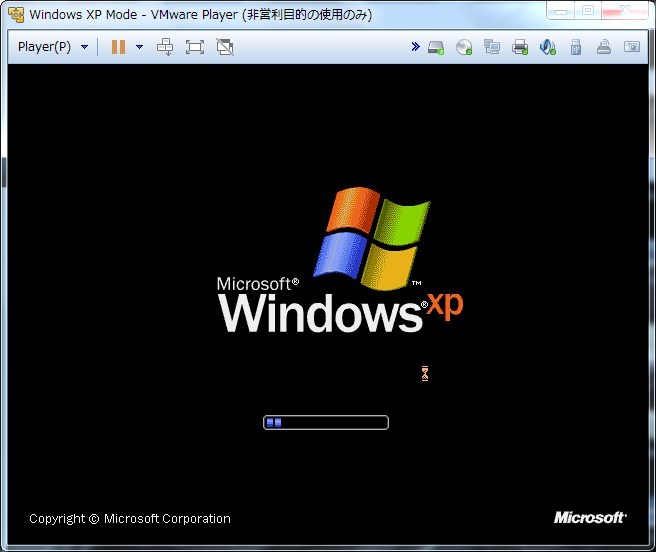656x552 pixels.
Task: Click the sound card speaker icon
Action: [x=548, y=47]
